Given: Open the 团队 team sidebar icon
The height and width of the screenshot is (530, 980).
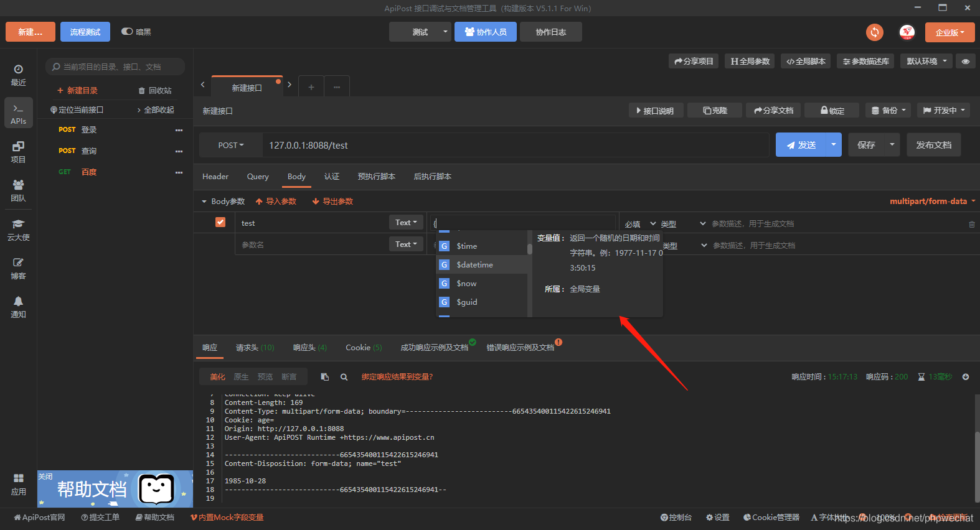Looking at the screenshot, I should pyautogui.click(x=18, y=190).
